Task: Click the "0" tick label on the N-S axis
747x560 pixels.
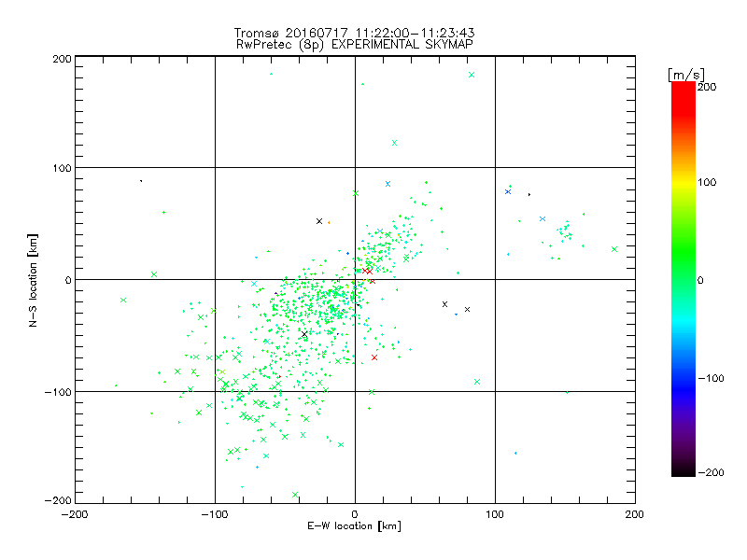Action: 68,280
